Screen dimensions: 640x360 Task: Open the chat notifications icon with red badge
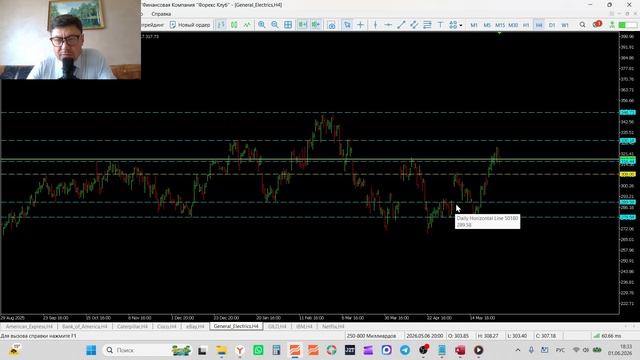click(597, 24)
